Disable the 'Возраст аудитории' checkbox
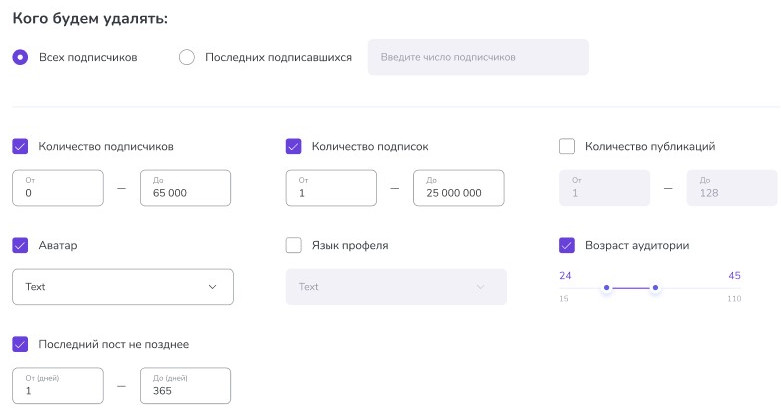 point(567,245)
